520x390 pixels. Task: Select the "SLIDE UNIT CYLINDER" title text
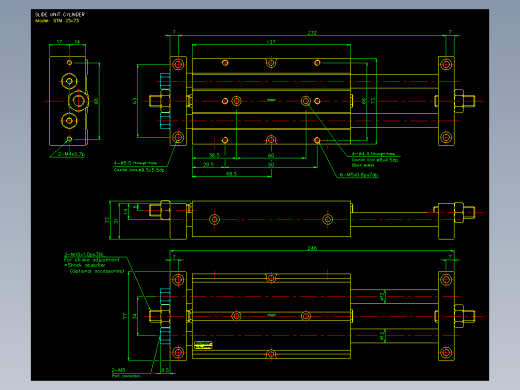click(60, 14)
